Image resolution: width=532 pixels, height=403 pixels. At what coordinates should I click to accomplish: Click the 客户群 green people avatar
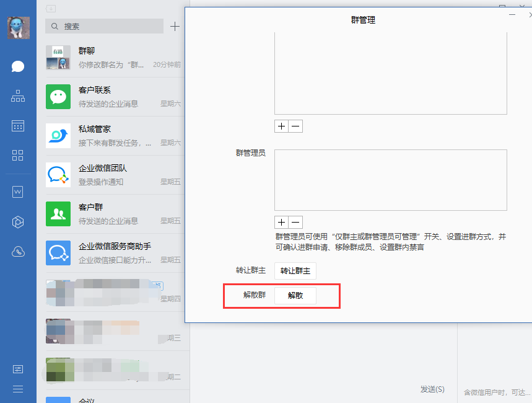click(x=58, y=214)
